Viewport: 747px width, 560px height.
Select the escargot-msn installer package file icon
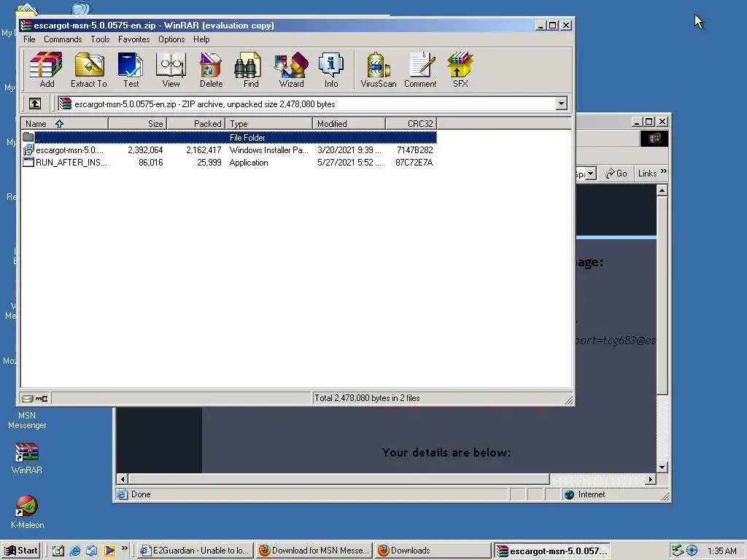tap(28, 150)
